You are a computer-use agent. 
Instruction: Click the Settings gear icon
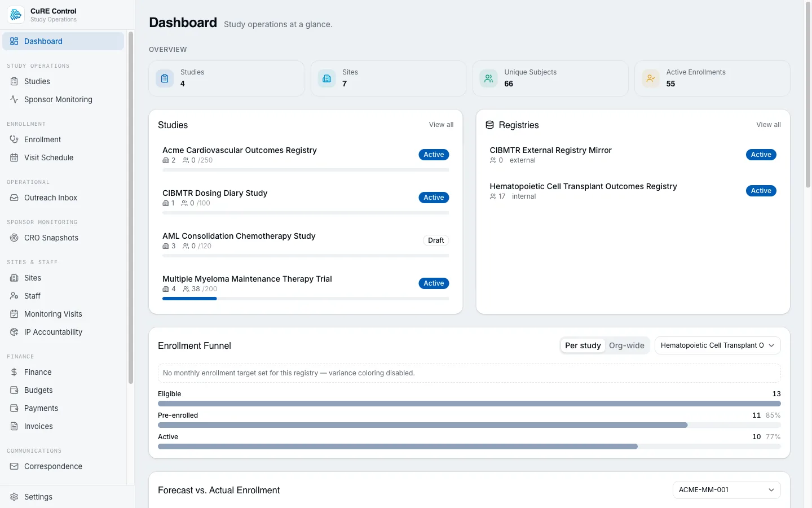(14, 497)
